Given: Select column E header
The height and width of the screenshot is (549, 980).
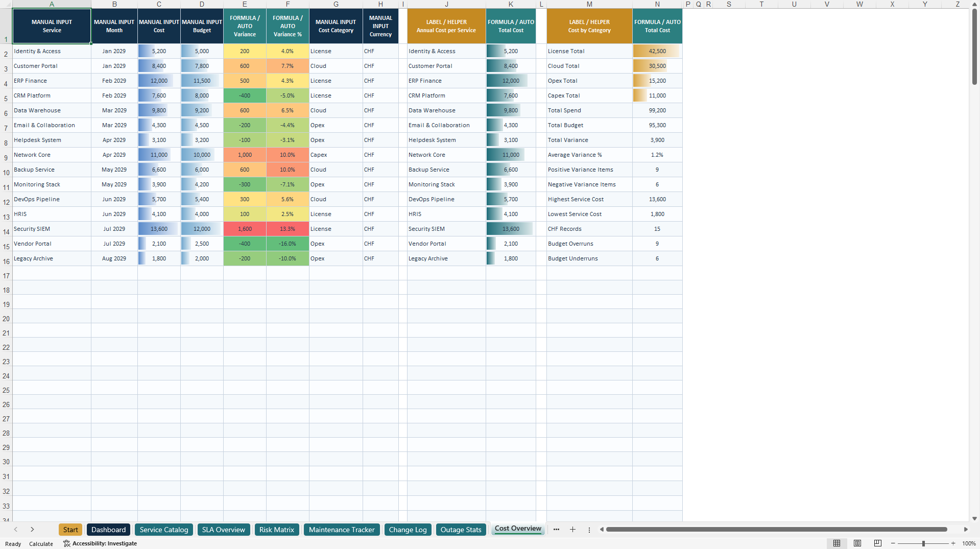Looking at the screenshot, I should (245, 4).
